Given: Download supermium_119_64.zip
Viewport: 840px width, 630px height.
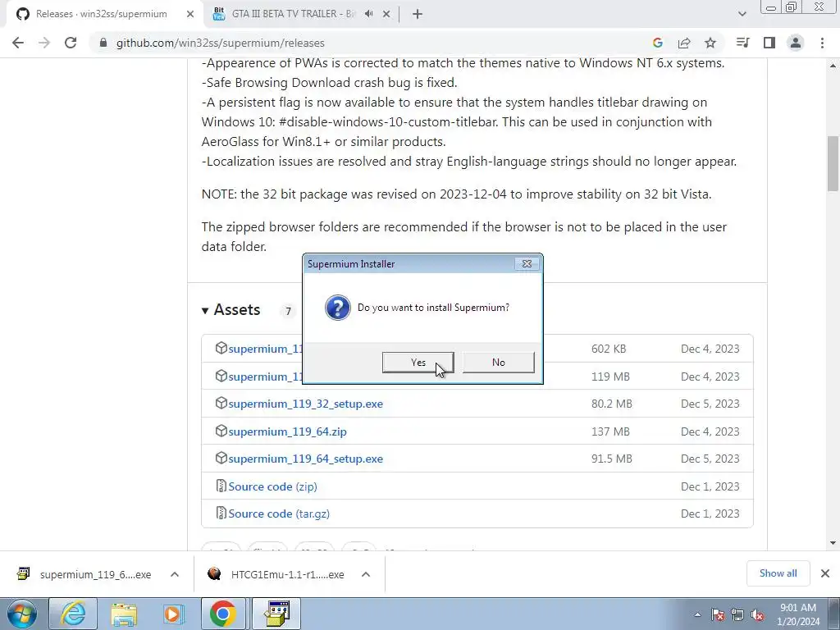Looking at the screenshot, I should (287, 431).
